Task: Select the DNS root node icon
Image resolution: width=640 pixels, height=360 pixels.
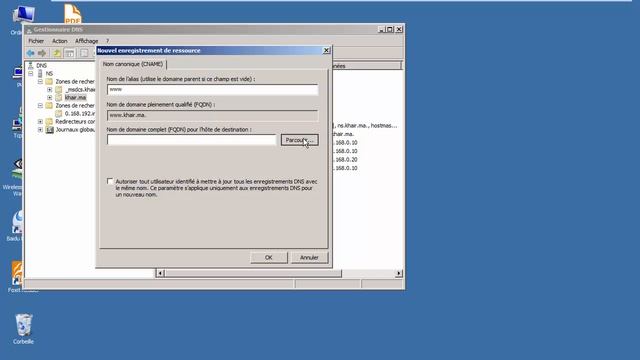Action: pyautogui.click(x=31, y=65)
